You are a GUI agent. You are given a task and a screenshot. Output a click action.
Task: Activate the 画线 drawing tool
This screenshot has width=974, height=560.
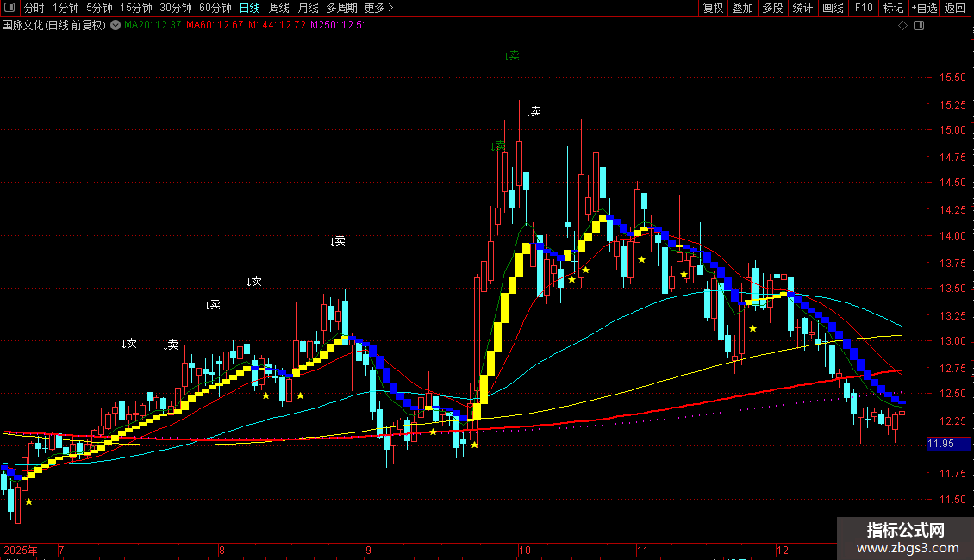[x=833, y=8]
